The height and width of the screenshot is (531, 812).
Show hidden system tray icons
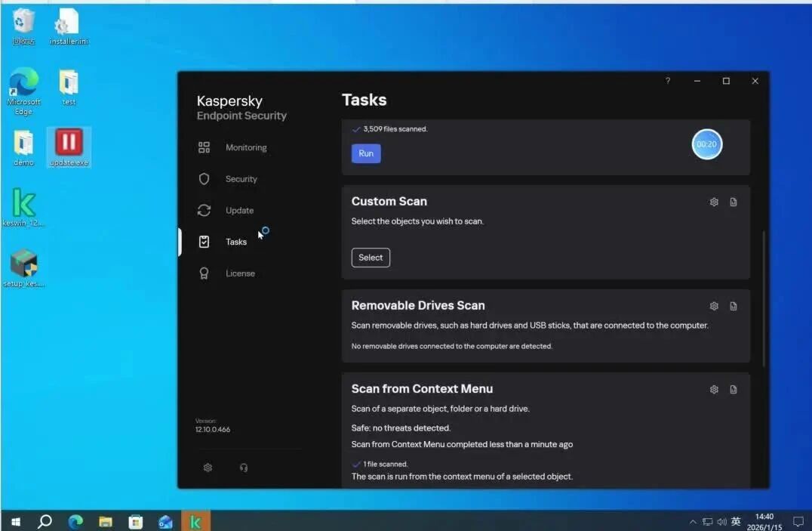pos(693,522)
